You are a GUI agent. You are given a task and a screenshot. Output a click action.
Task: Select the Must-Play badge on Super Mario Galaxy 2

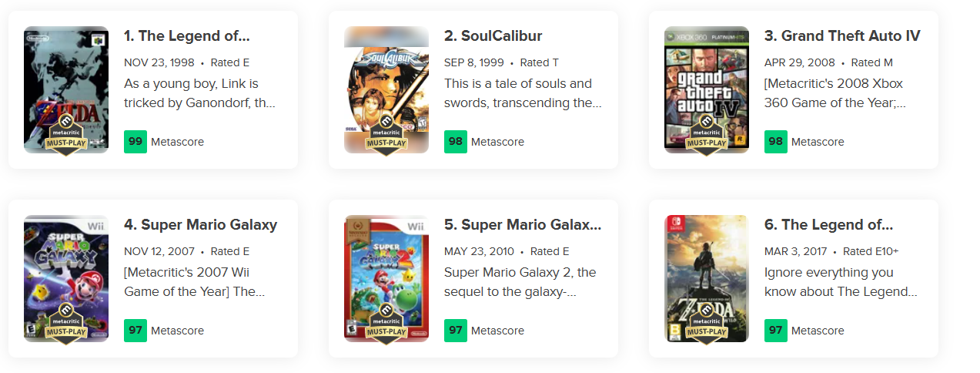(x=386, y=324)
